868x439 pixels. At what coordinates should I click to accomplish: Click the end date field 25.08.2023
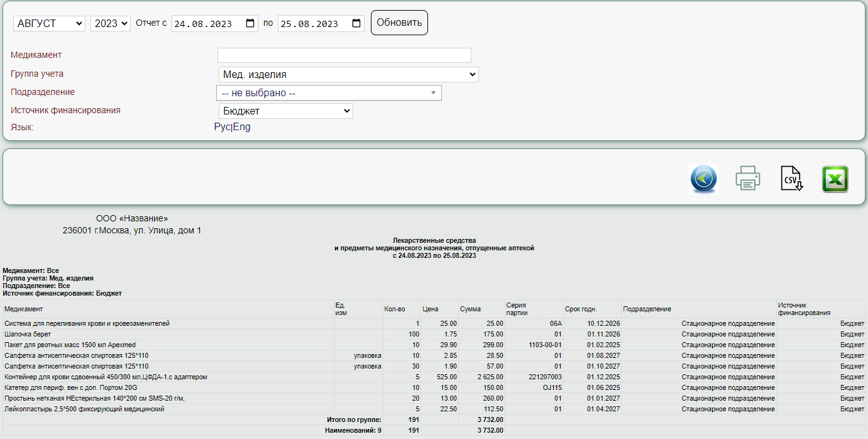[x=310, y=24]
